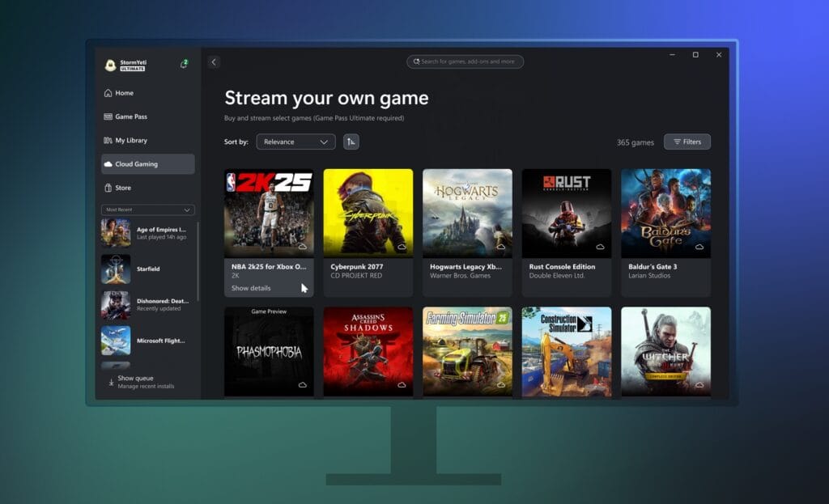
Task: Click the Game Pass sidebar icon
Action: [x=108, y=116]
